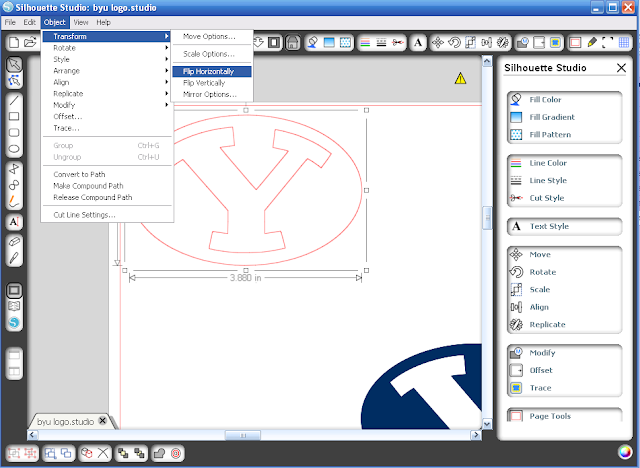Expand the Arrange submenu

[107, 71]
